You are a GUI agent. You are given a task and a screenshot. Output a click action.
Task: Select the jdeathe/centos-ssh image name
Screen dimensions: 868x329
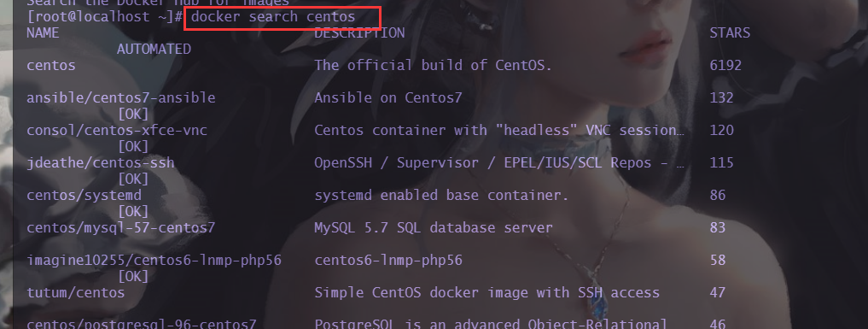pyautogui.click(x=100, y=163)
